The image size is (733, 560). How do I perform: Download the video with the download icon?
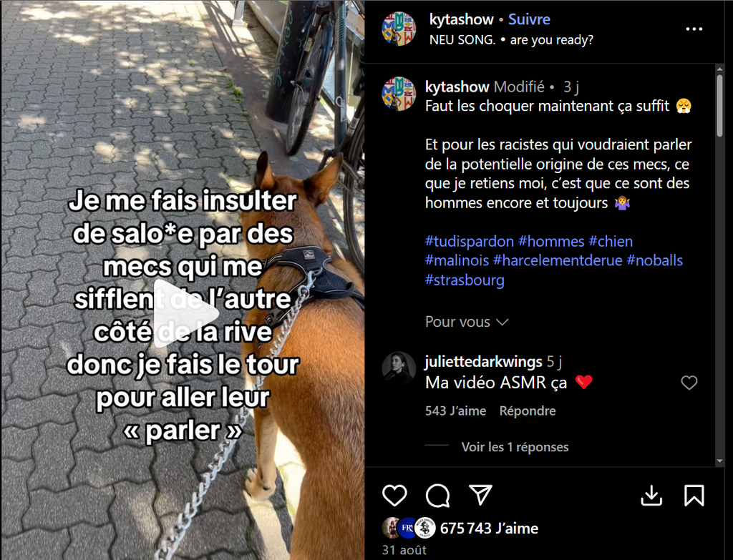[x=651, y=496]
